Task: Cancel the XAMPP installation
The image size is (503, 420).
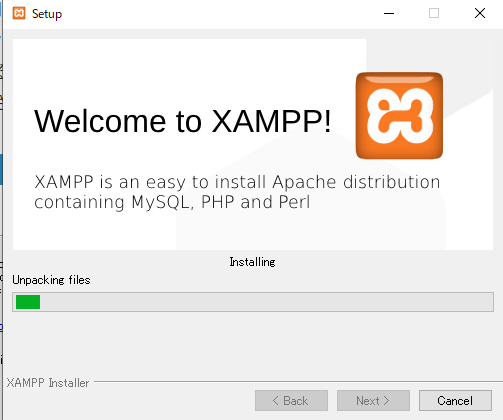Action: tap(455, 400)
